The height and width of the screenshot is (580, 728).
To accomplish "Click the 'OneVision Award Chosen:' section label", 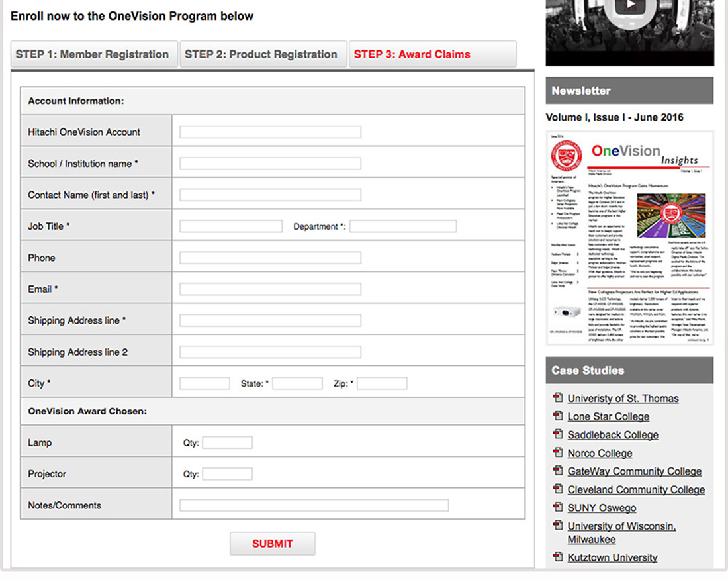I will (87, 411).
